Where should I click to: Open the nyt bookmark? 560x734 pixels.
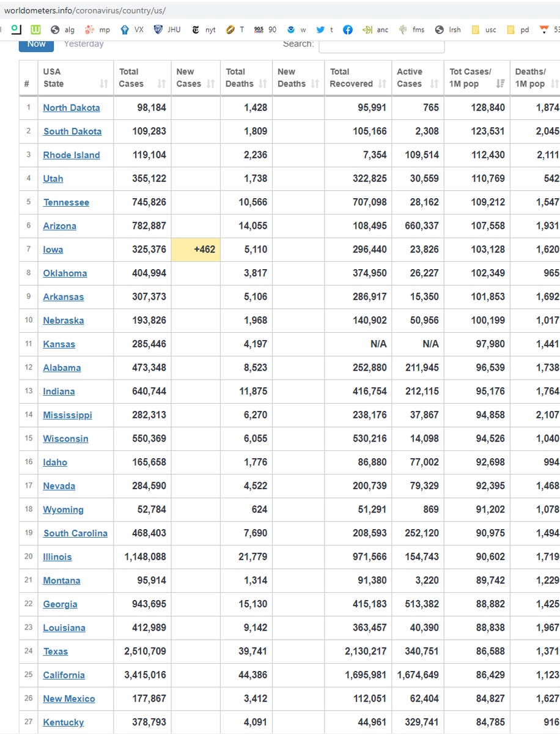tap(204, 29)
